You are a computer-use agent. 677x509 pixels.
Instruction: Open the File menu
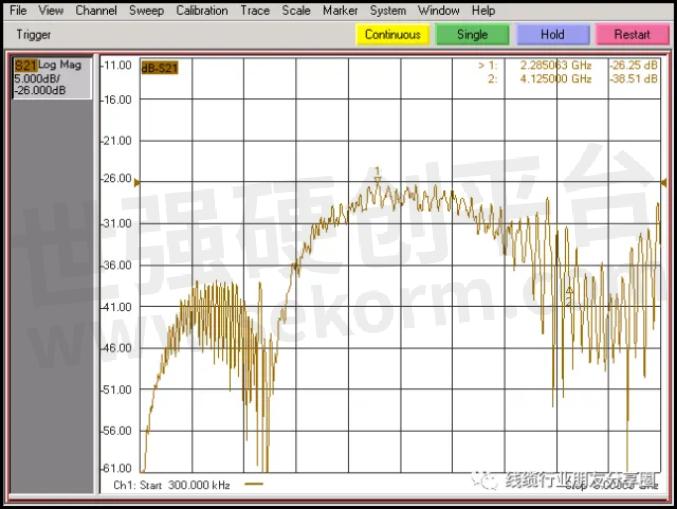coord(18,11)
